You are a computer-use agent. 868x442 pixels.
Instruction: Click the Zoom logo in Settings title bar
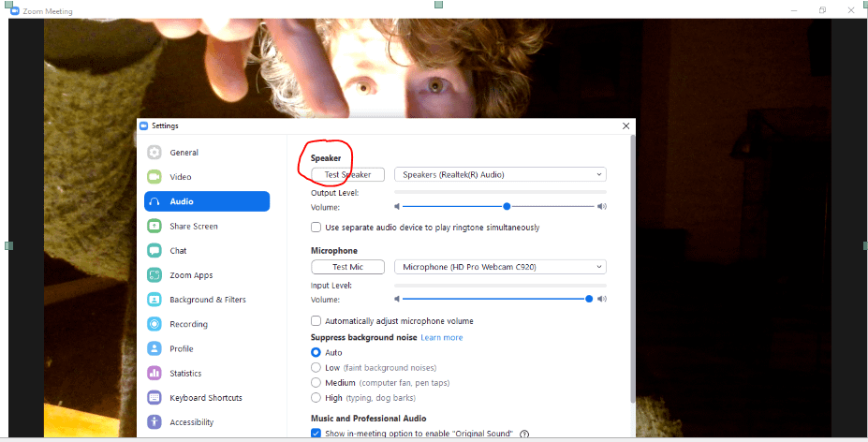click(144, 125)
